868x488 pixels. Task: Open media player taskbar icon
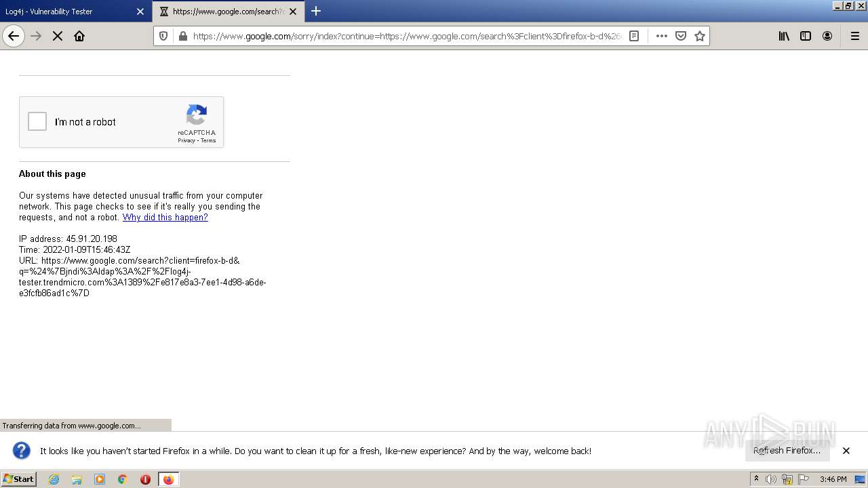point(100,479)
